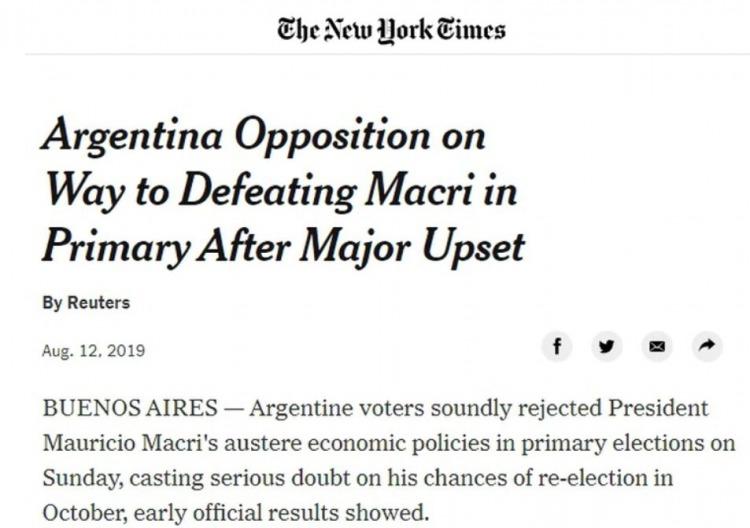This screenshot has height=528, width=750.
Task: Click the 'BUENOS AIRES' dateline text
Action: (130, 408)
